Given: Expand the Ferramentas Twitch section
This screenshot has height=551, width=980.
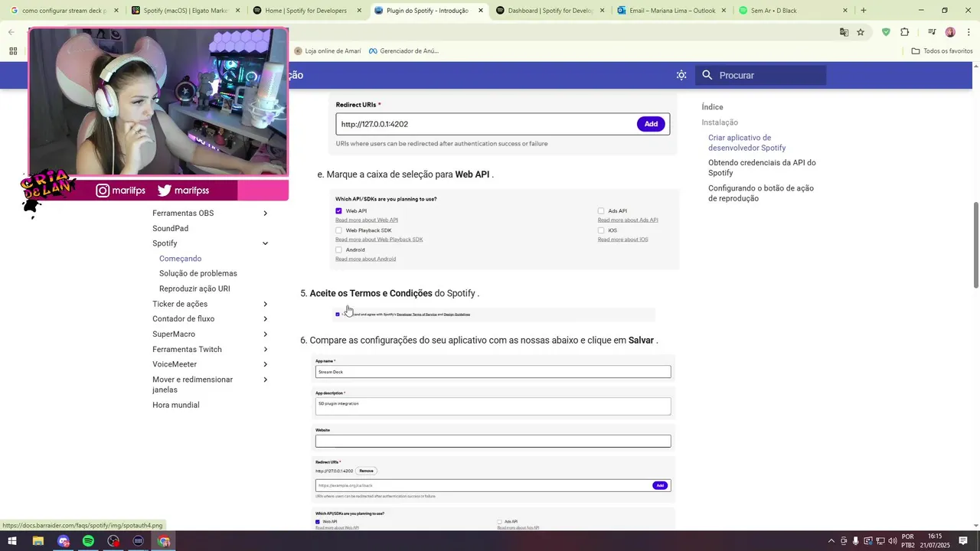Looking at the screenshot, I should click(x=266, y=349).
